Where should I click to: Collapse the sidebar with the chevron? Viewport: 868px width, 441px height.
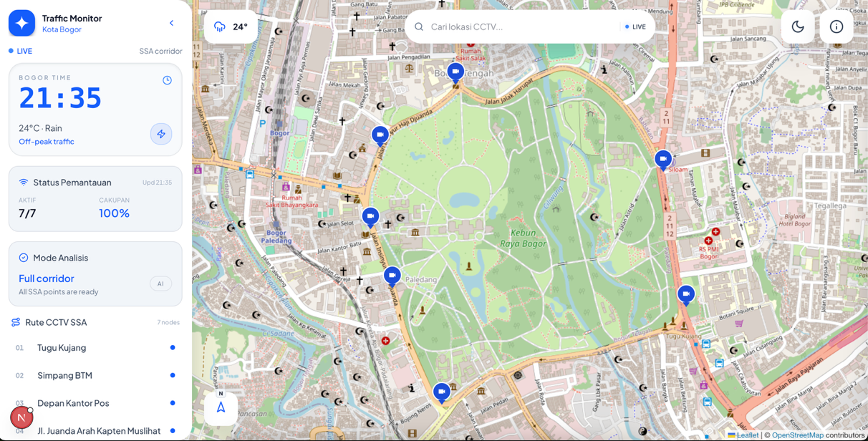172,23
